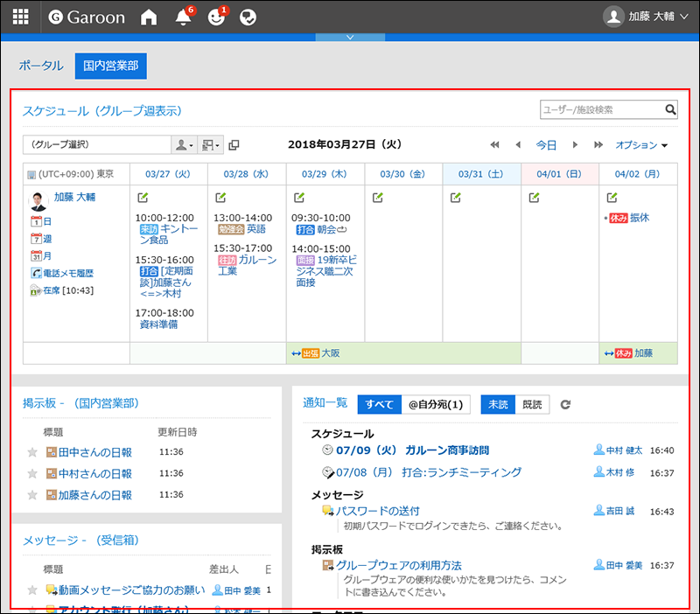
Task: Open the 03/27 (火) date header
Action: tap(168, 174)
